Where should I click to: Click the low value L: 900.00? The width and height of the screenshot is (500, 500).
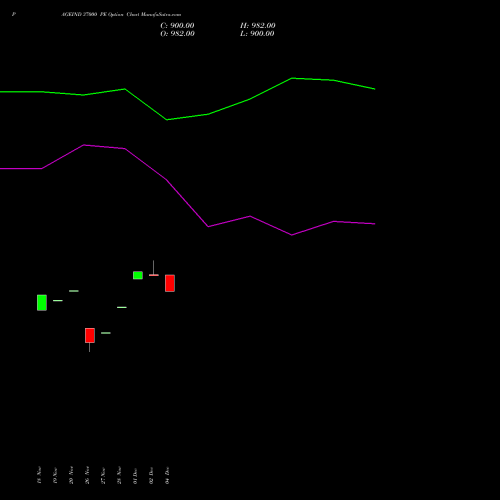tap(257, 34)
